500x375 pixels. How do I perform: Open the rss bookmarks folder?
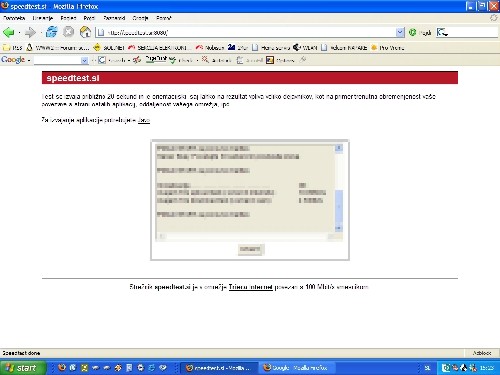point(12,48)
